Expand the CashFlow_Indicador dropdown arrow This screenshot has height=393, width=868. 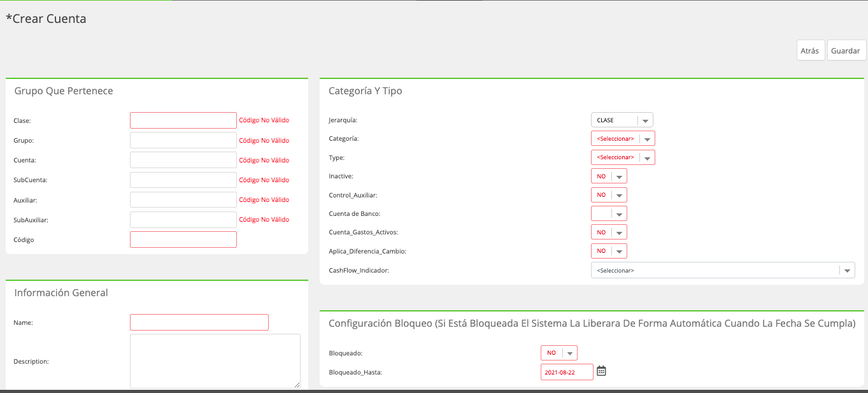tap(847, 270)
